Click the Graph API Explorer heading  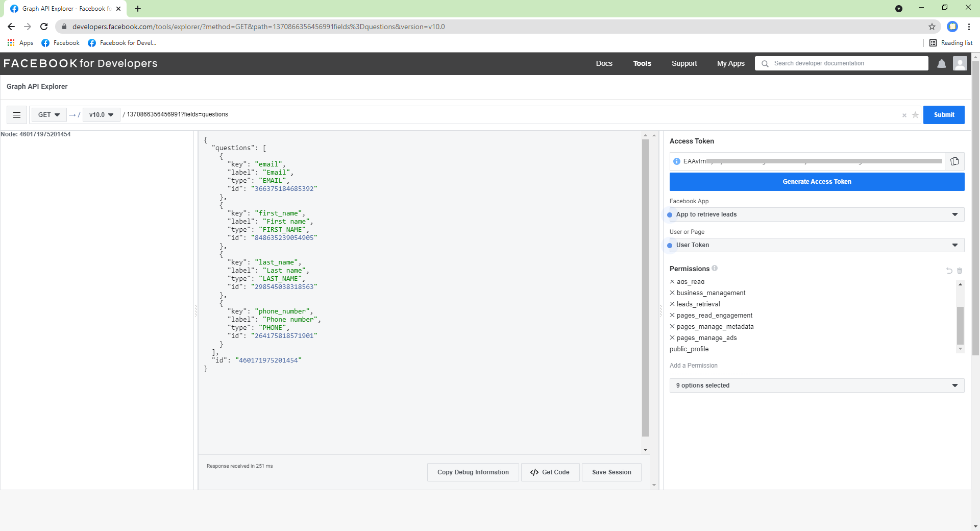point(37,87)
